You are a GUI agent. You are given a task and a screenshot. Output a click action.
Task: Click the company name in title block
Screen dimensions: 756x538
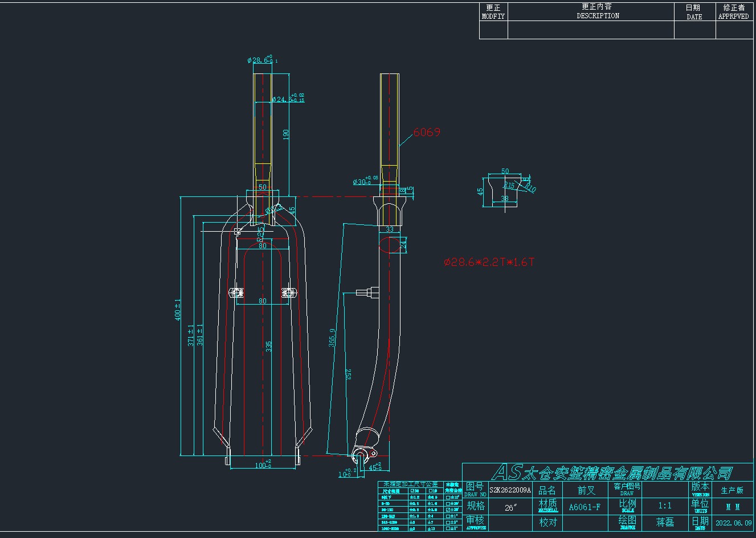pos(612,472)
